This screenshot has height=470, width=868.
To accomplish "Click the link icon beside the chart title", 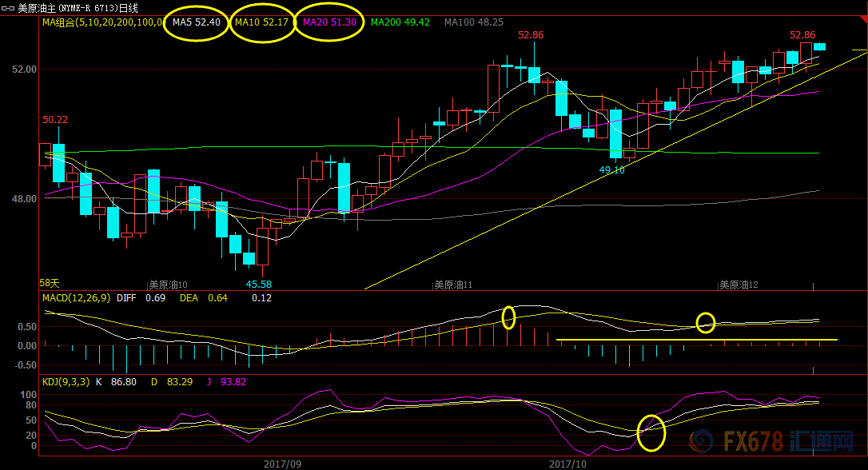I will pyautogui.click(x=8, y=8).
